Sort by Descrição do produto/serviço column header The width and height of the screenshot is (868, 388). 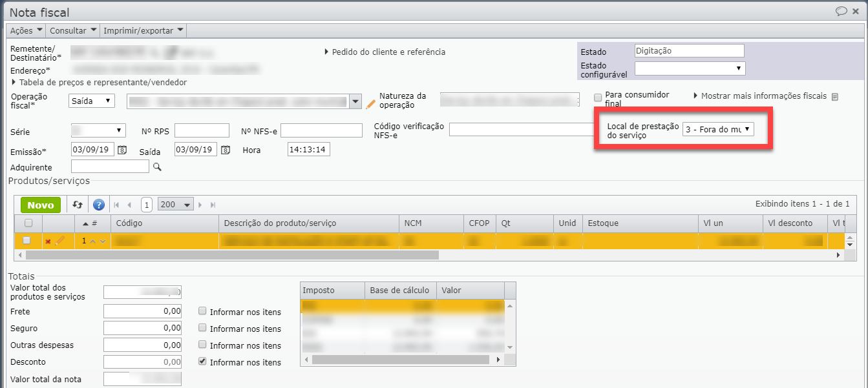[x=309, y=223]
